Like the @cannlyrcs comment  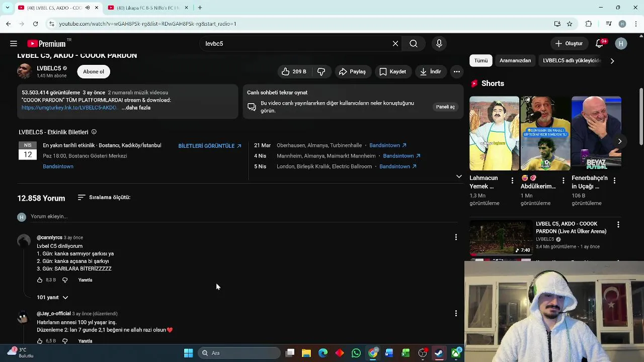(x=40, y=280)
